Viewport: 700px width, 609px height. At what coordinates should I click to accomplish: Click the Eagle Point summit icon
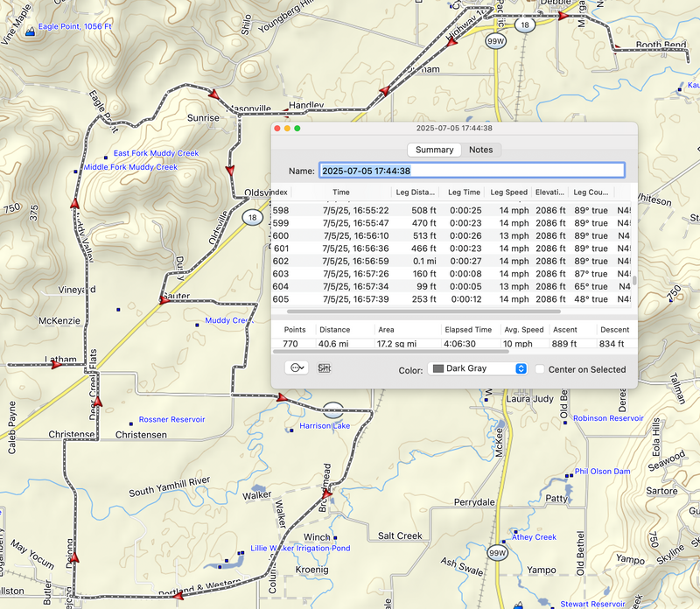point(31,31)
